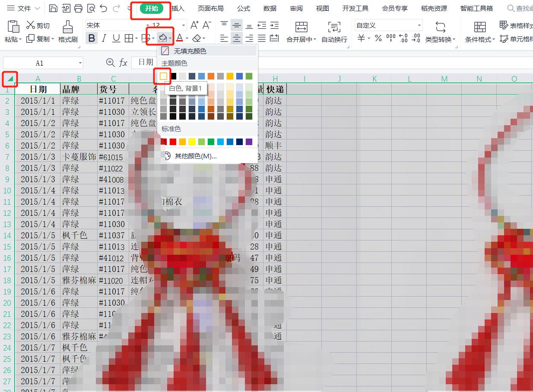Click the Print icon in quick toolbar
This screenshot has height=392, width=533.
[x=78, y=8]
